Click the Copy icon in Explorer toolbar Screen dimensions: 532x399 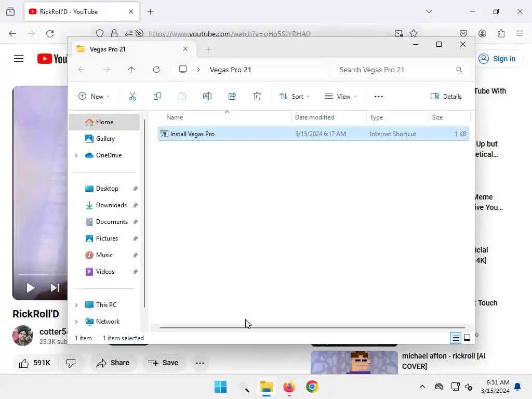coord(157,96)
